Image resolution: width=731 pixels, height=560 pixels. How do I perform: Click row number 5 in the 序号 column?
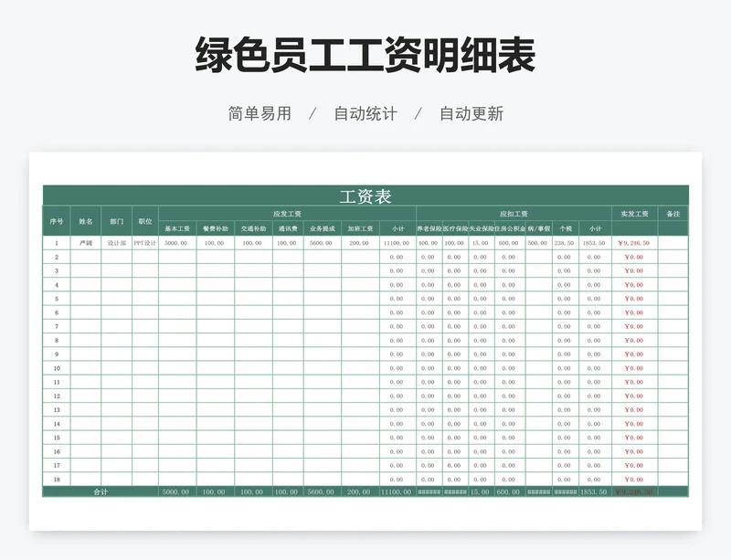57,299
